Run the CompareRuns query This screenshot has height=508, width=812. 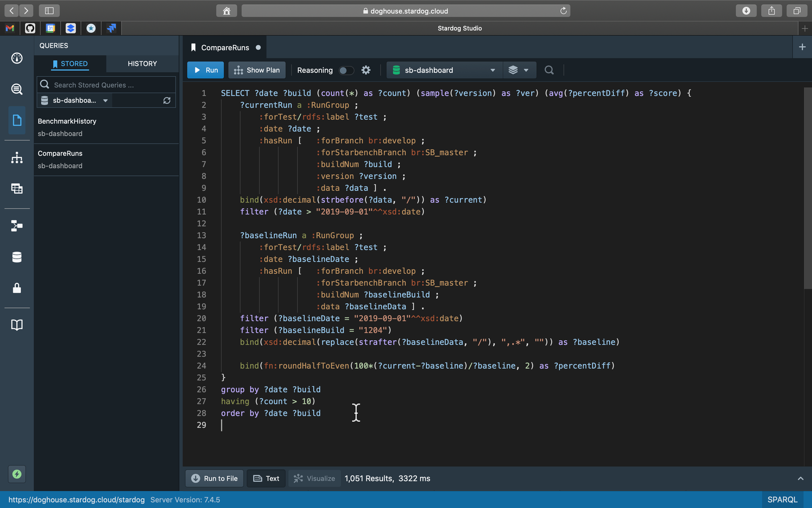tap(206, 70)
